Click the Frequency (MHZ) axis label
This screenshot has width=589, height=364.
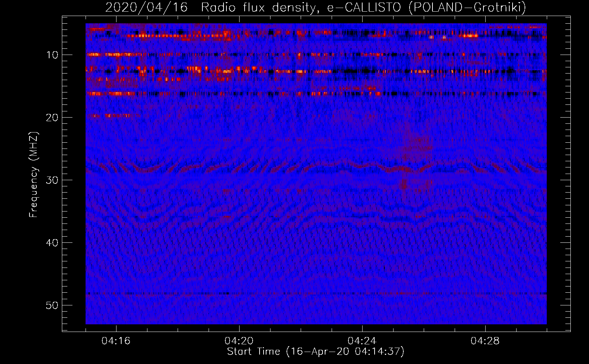tap(33, 175)
